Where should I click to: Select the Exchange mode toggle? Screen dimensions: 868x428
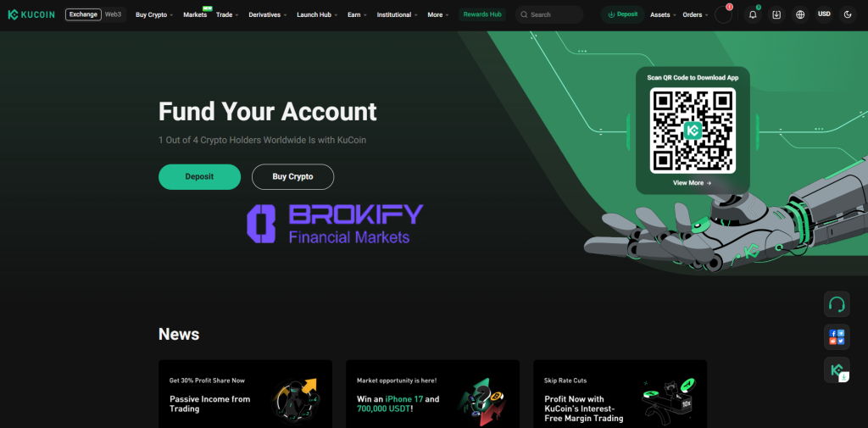click(x=83, y=14)
